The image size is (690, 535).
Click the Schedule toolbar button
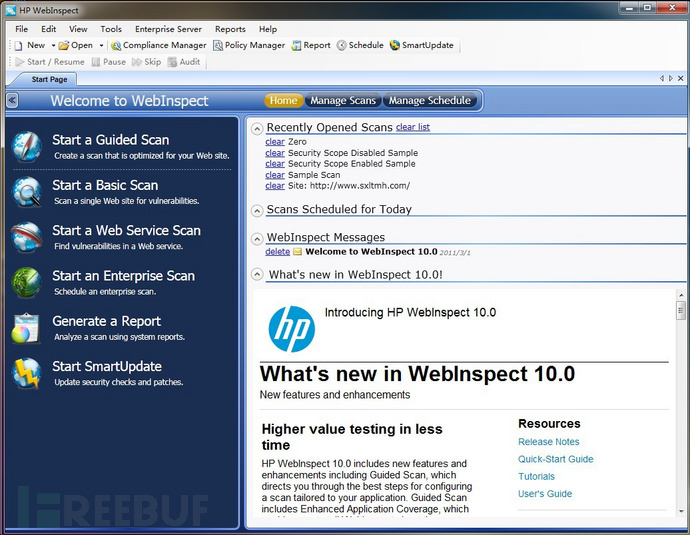pos(360,45)
